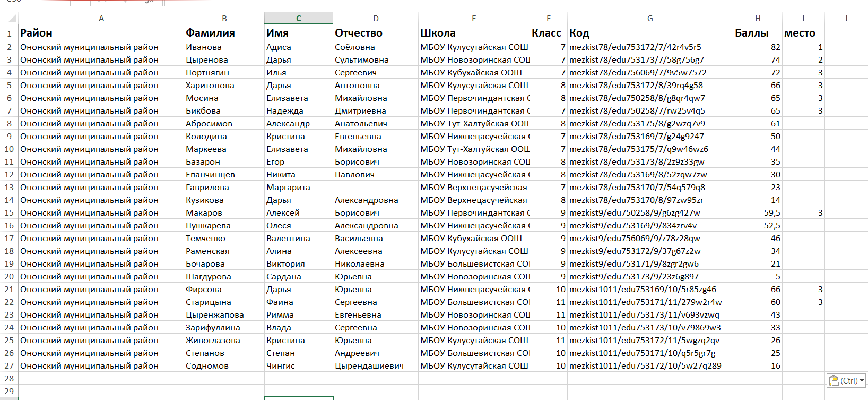
Task: Click the 'Отчество' header cell
Action: (376, 33)
